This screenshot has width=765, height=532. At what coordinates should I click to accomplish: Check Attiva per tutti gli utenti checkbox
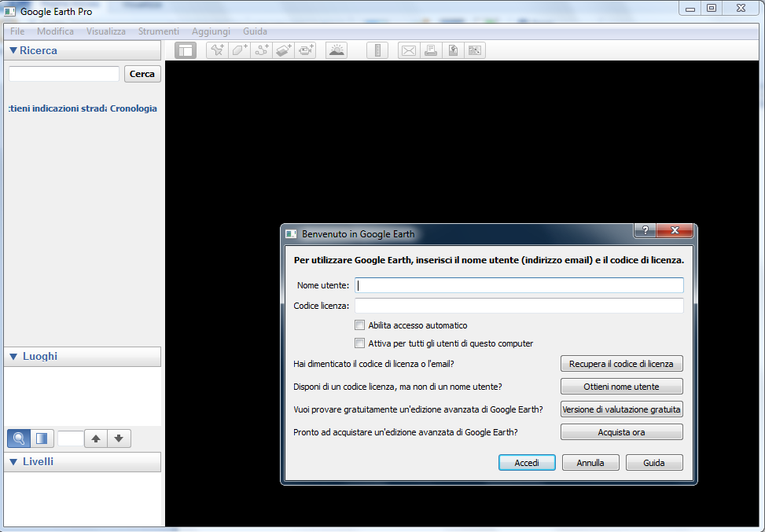pyautogui.click(x=359, y=343)
